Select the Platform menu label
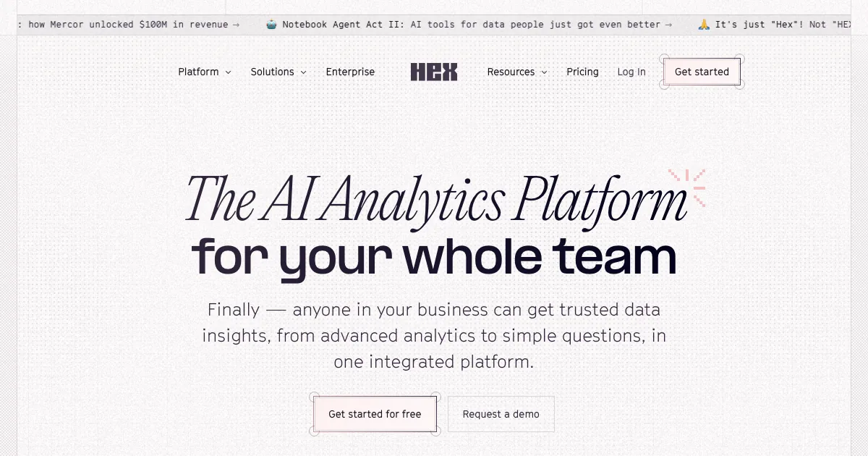The height and width of the screenshot is (456, 868). (x=198, y=72)
